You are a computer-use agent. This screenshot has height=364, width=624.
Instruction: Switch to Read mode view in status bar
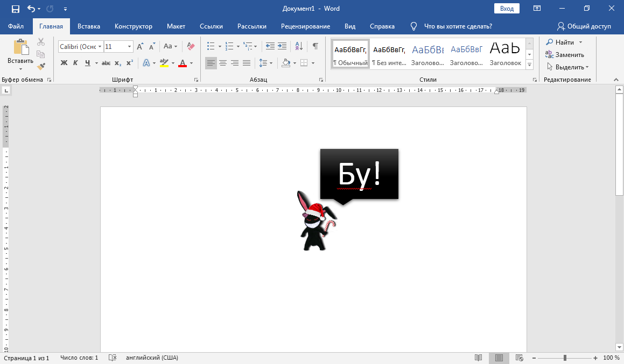coord(478,358)
